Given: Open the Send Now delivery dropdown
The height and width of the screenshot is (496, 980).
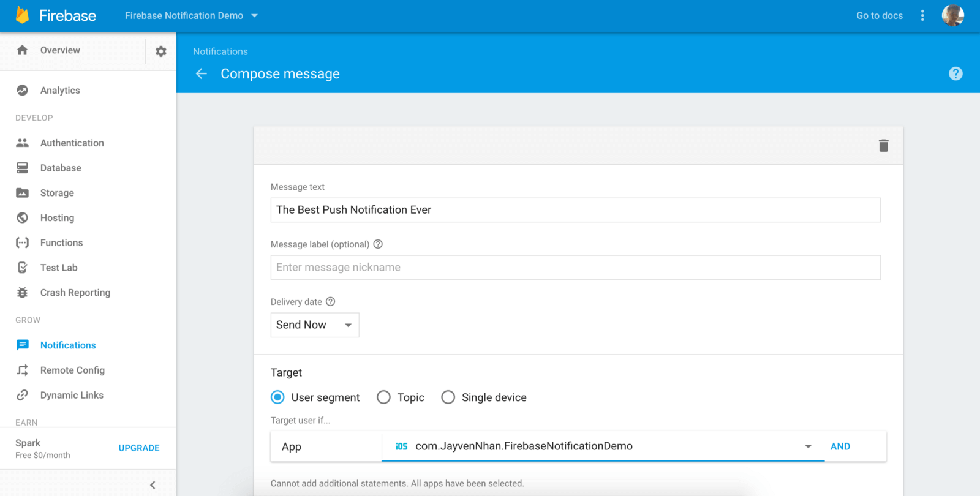Looking at the screenshot, I should pyautogui.click(x=315, y=325).
